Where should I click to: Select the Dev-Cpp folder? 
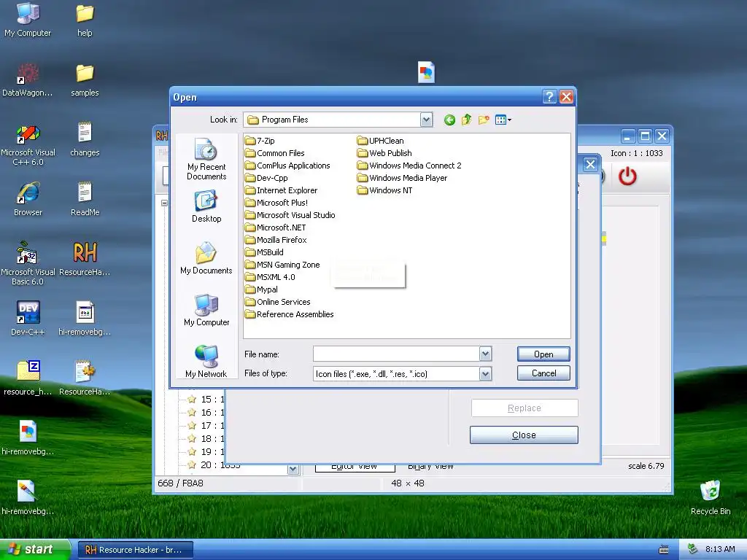267,178
